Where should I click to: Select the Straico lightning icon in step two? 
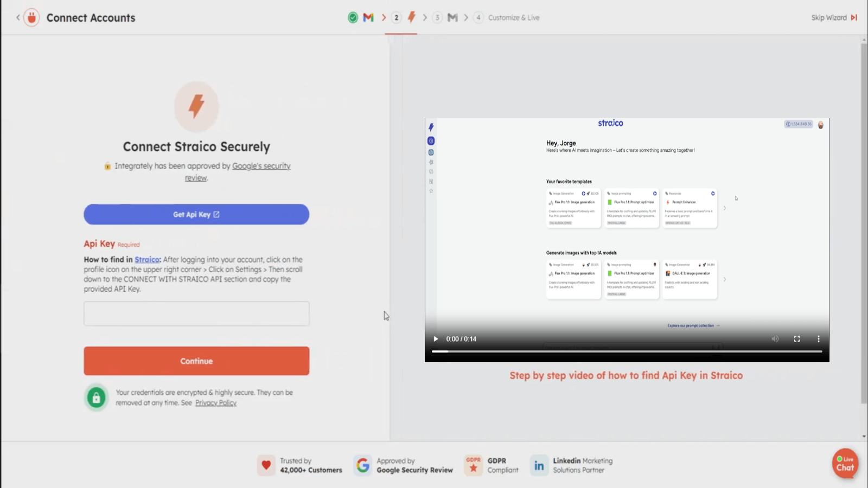tap(412, 17)
